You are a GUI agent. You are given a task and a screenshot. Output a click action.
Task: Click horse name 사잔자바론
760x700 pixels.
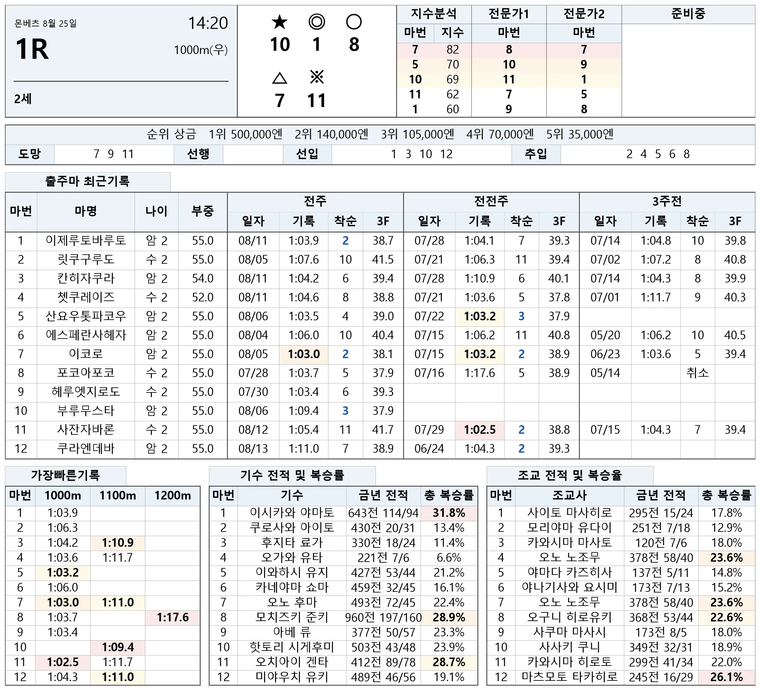(86, 430)
